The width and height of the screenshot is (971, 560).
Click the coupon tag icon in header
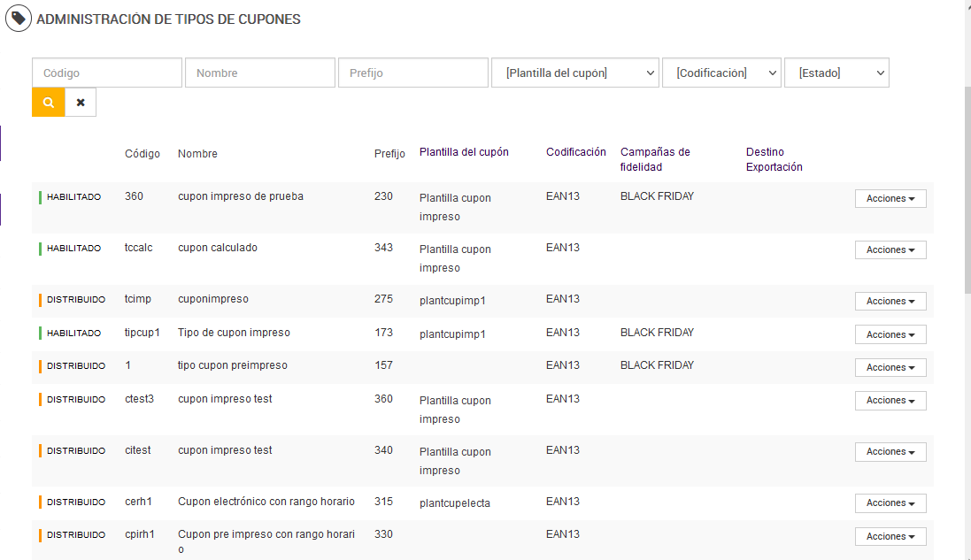point(19,19)
